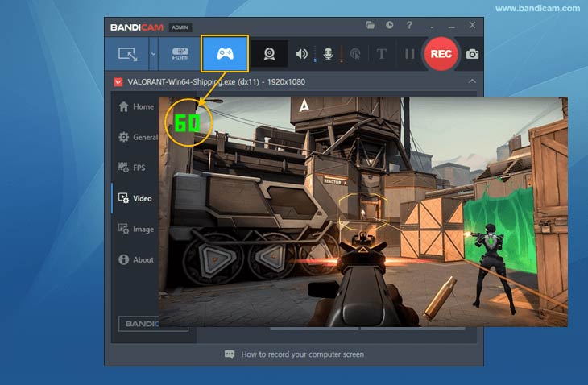Open the scheduled recording clock icon
The height and width of the screenshot is (385, 588).
pyautogui.click(x=390, y=26)
